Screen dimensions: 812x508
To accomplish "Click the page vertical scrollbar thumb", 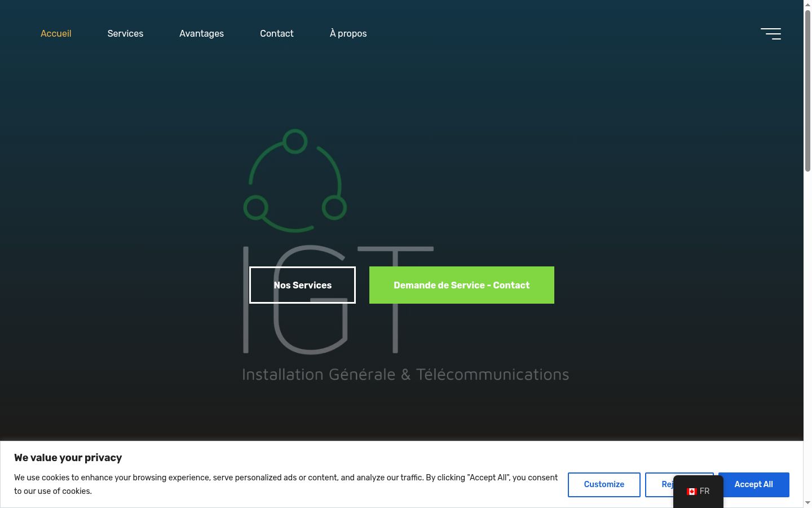I will (x=807, y=90).
